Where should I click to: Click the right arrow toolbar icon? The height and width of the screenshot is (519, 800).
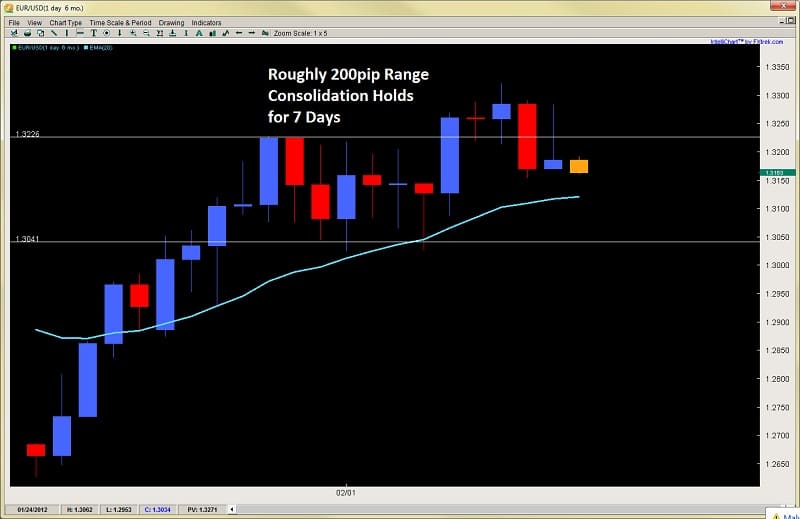252,33
